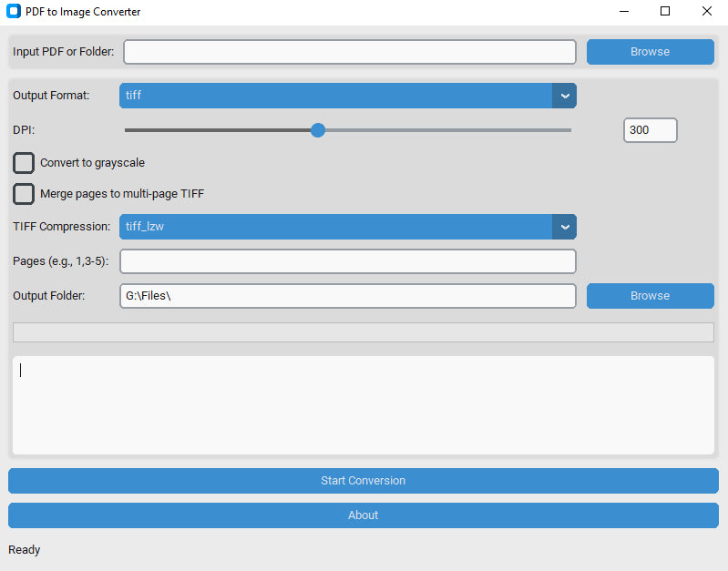Viewport: 728px width, 571px height.
Task: Click the 'Input PDF or Folder:' label
Action: pyautogui.click(x=63, y=52)
